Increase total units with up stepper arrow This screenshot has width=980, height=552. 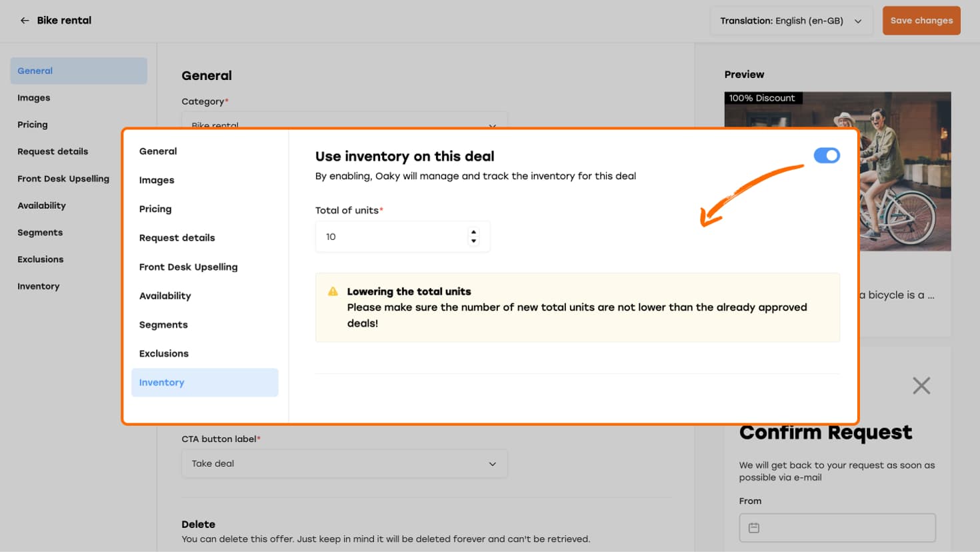pos(474,232)
